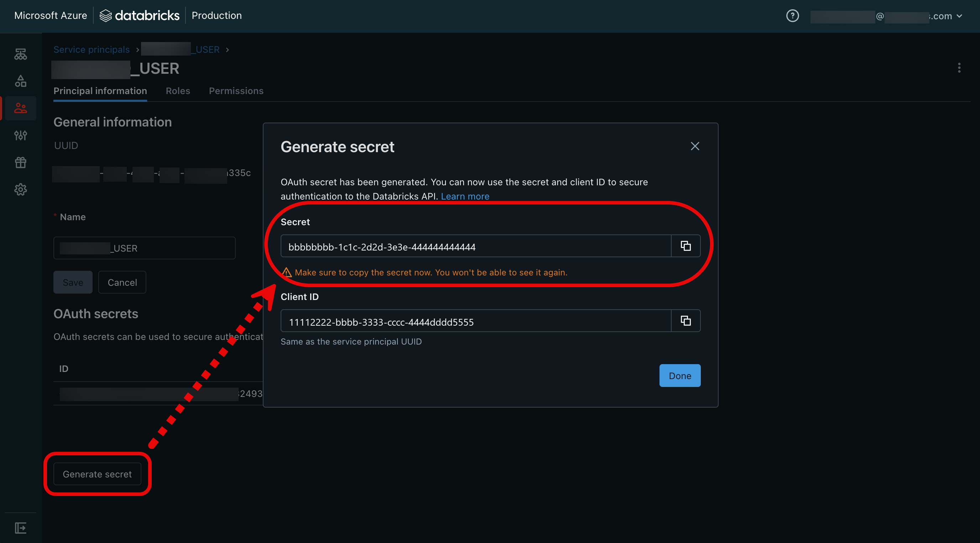
Task: Click the settings gear sidebar icon
Action: point(21,188)
